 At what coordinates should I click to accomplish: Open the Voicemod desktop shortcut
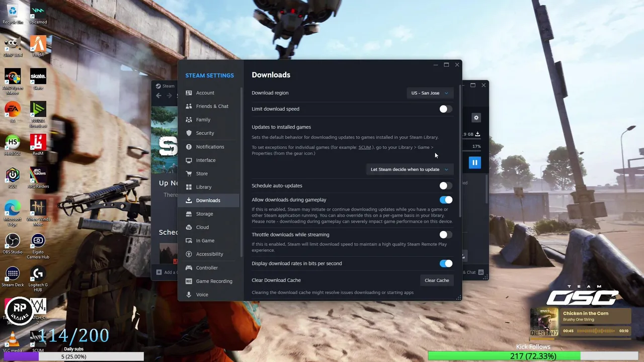click(x=38, y=14)
